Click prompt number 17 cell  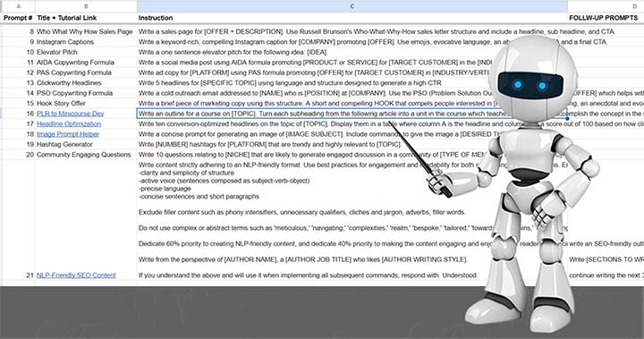[x=19, y=123]
